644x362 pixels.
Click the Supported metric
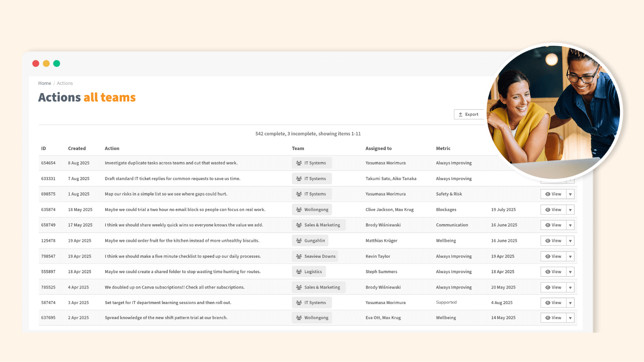(446, 302)
